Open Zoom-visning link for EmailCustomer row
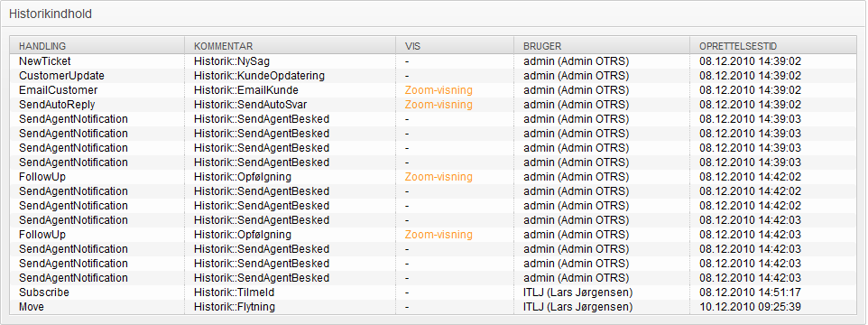 439,90
